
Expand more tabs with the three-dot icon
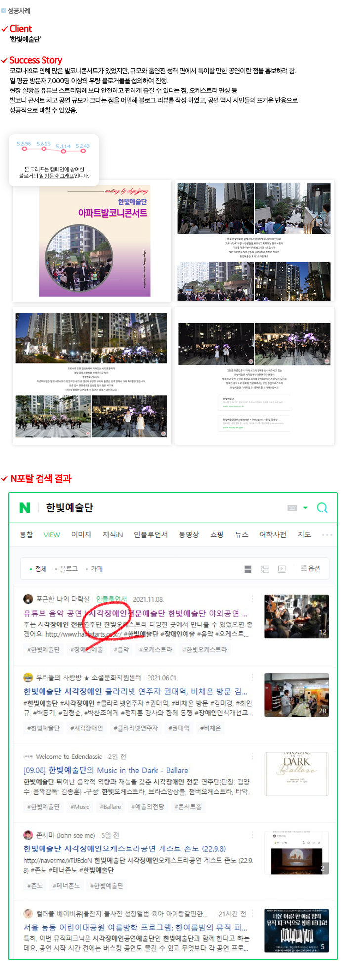[x=327, y=535]
